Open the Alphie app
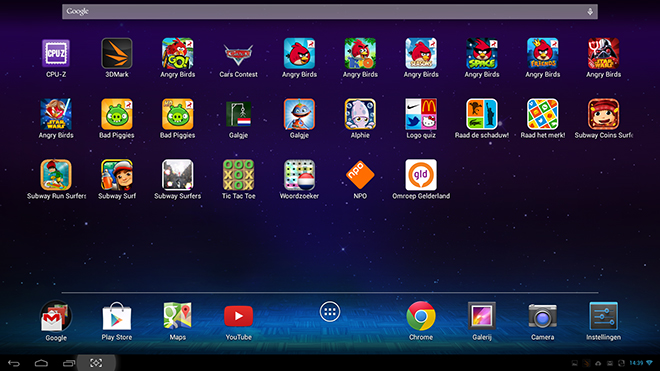 pyautogui.click(x=360, y=114)
